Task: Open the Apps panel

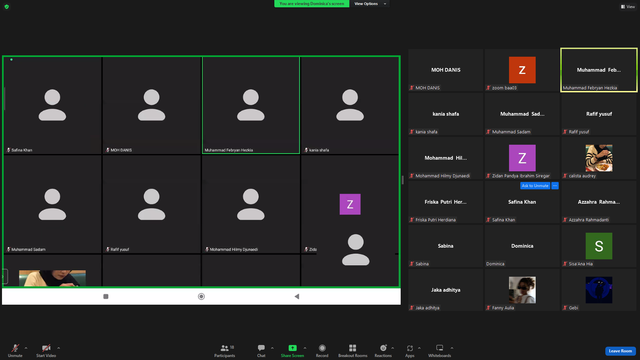Action: pos(410,350)
